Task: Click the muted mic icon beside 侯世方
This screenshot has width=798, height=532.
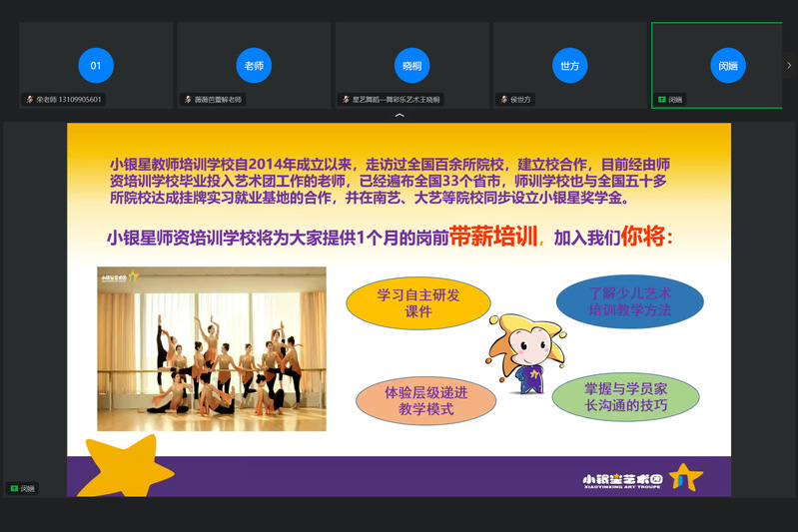Action: [503, 100]
